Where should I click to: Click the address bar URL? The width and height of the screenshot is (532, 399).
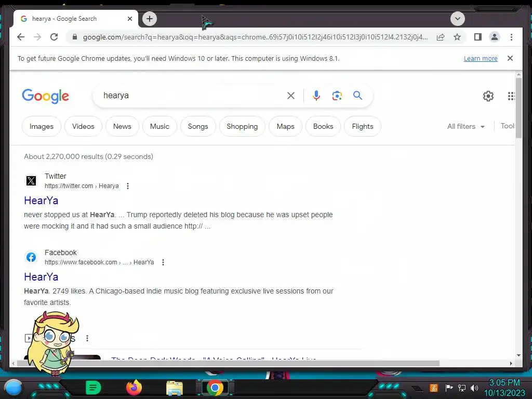point(255,37)
